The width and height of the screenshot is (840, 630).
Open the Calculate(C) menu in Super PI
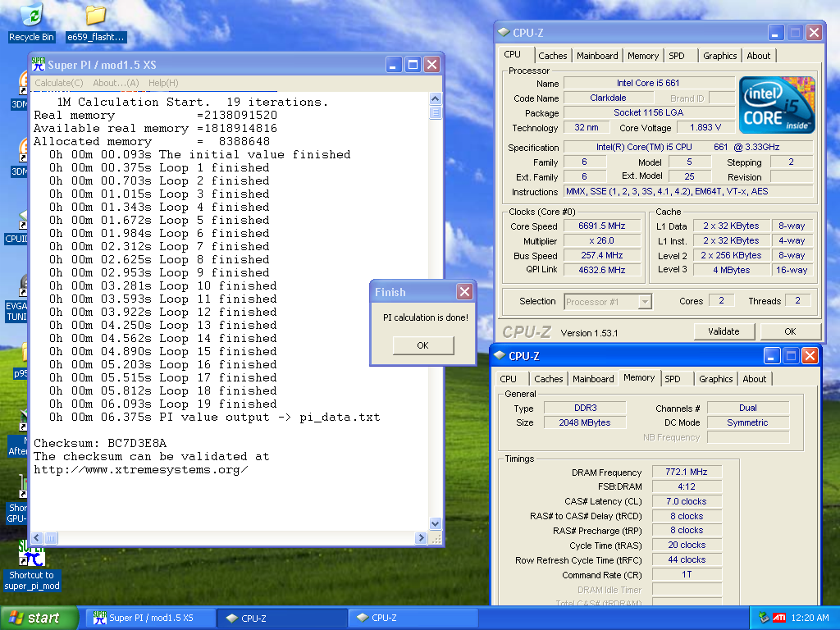(59, 83)
